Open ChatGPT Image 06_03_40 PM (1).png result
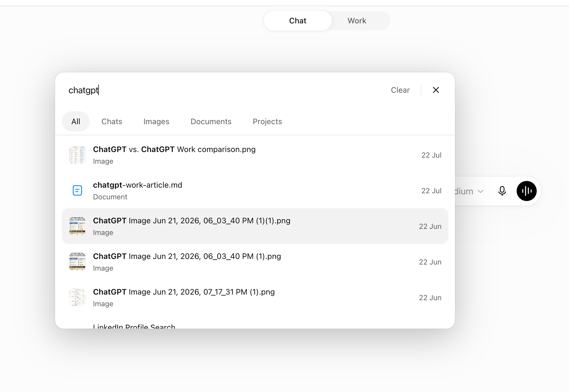This screenshot has width=569, height=392. 255,262
